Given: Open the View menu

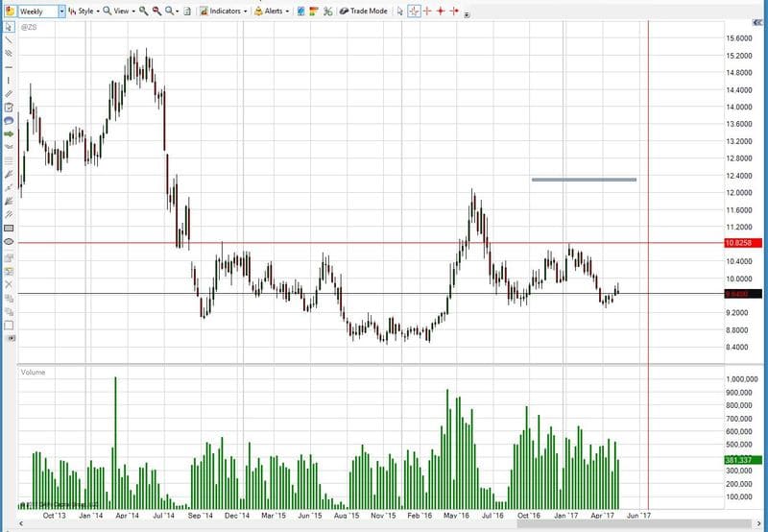Looking at the screenshot, I should click(x=119, y=11).
